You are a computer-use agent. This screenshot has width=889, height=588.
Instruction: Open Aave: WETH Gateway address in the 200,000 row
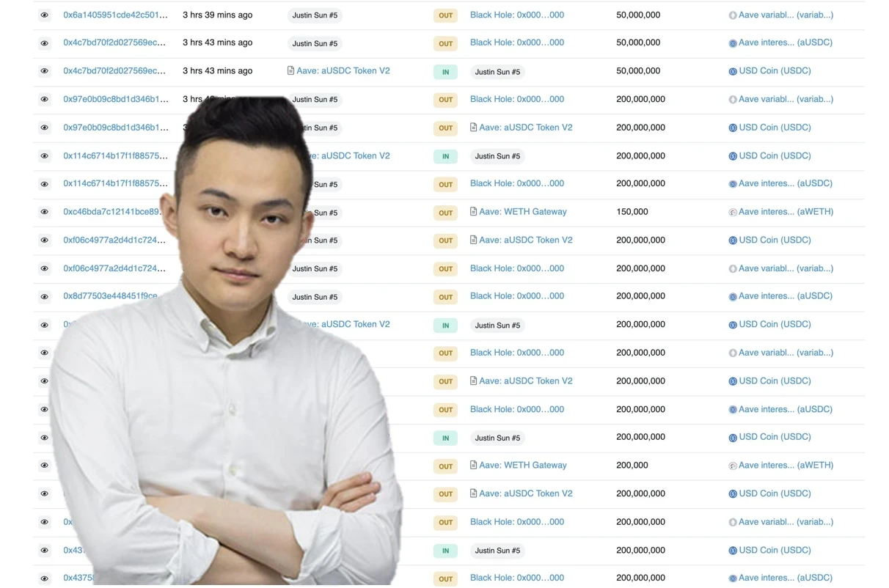click(522, 465)
